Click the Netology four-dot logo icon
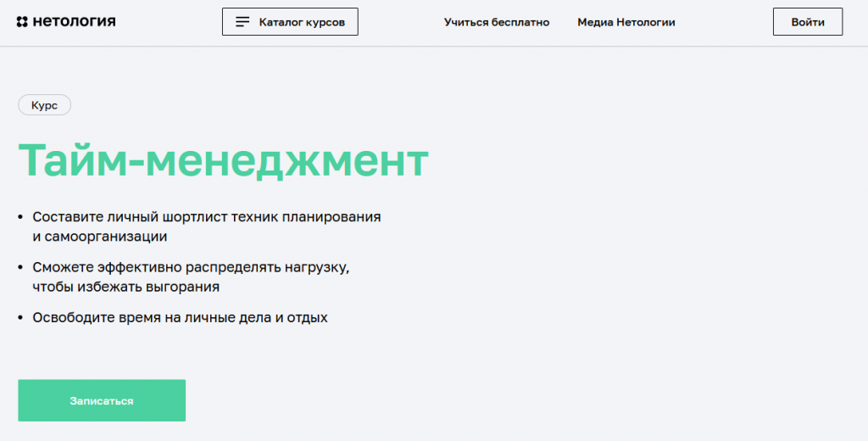 (x=22, y=22)
